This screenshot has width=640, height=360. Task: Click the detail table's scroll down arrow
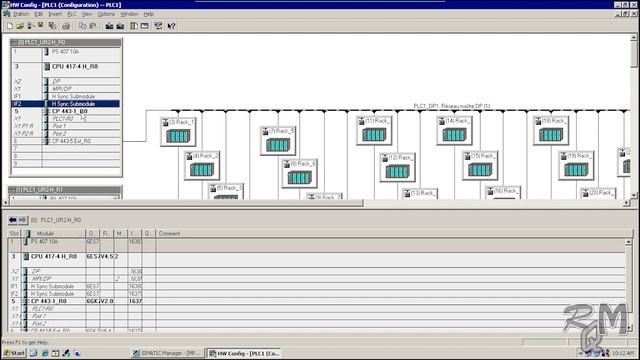click(629, 328)
